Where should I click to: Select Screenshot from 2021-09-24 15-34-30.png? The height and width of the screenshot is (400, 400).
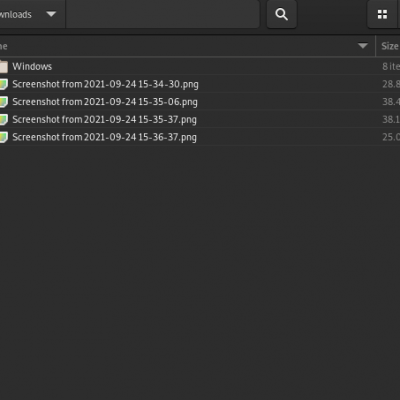[105, 84]
